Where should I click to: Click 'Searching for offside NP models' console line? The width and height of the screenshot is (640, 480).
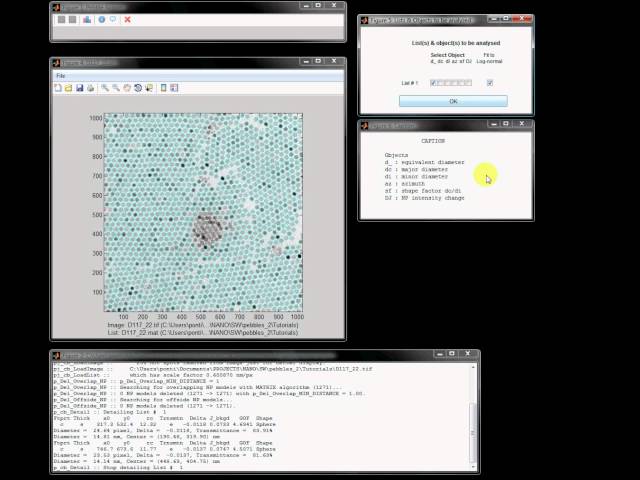click(x=143, y=400)
